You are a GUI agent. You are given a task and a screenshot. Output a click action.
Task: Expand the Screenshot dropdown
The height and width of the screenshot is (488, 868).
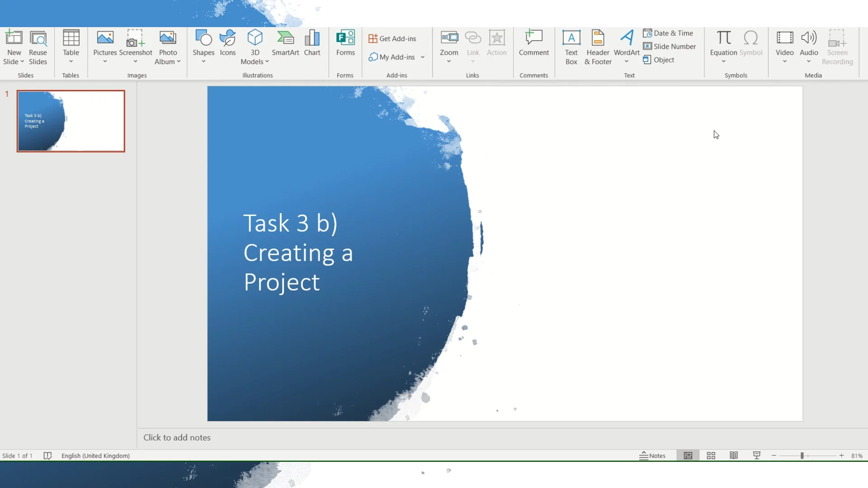click(x=135, y=61)
